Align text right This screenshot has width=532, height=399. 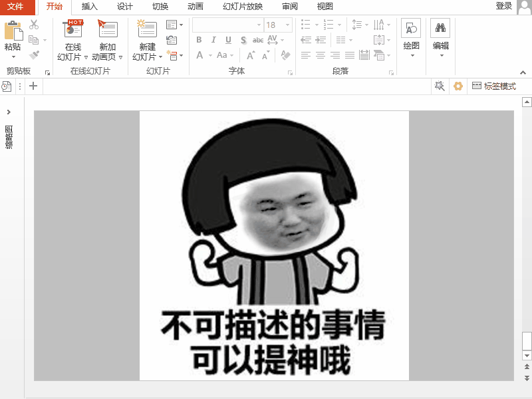[335, 55]
